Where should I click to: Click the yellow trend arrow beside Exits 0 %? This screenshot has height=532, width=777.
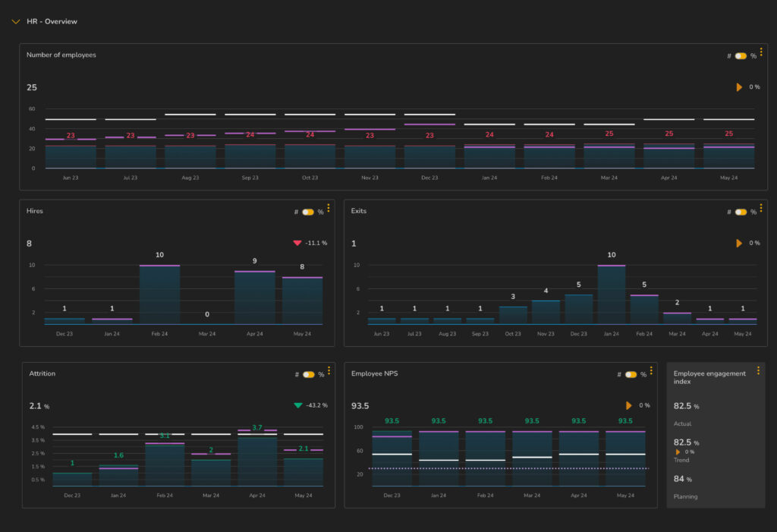738,243
